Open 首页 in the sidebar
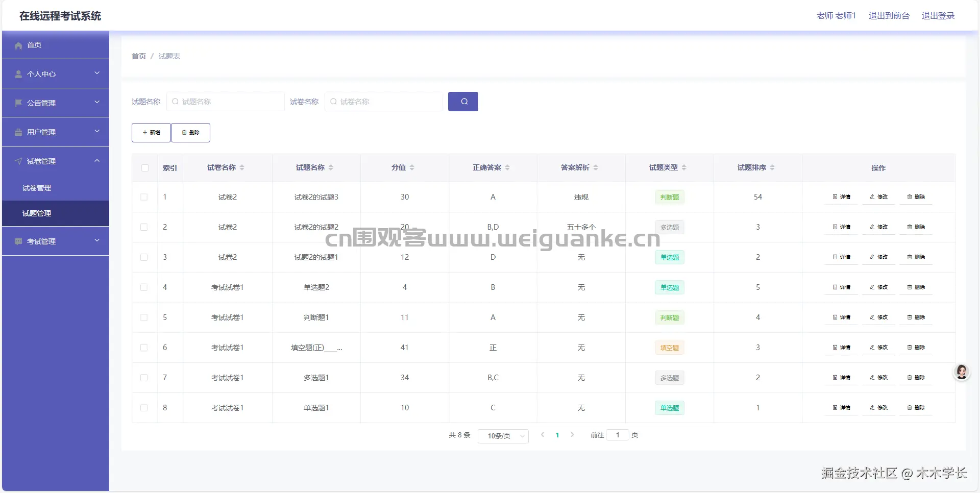 tap(56, 45)
